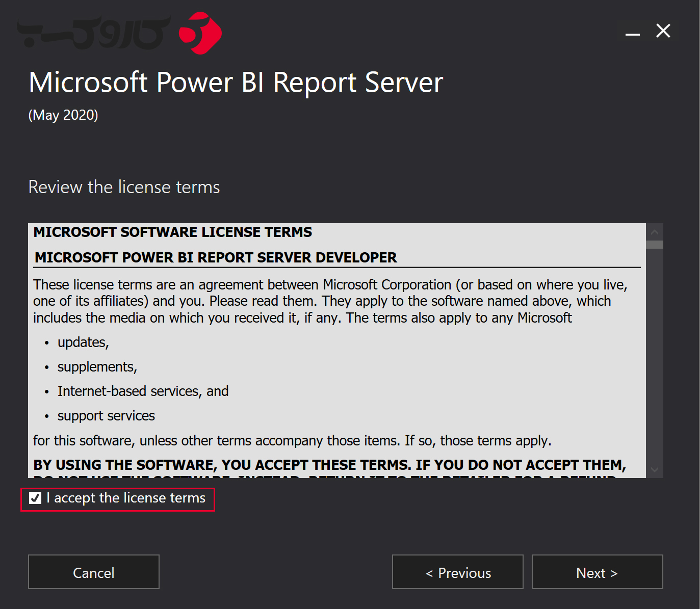Click the bullet point beside 'updates,'
This screenshot has width=700, height=609.
coord(46,342)
